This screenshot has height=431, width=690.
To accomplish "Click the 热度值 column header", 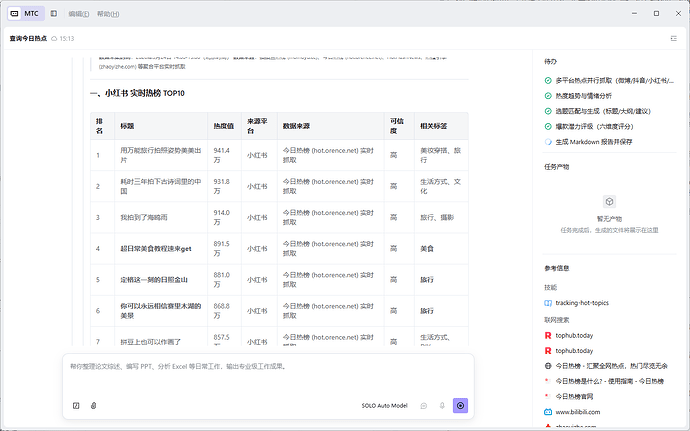I will pos(224,126).
